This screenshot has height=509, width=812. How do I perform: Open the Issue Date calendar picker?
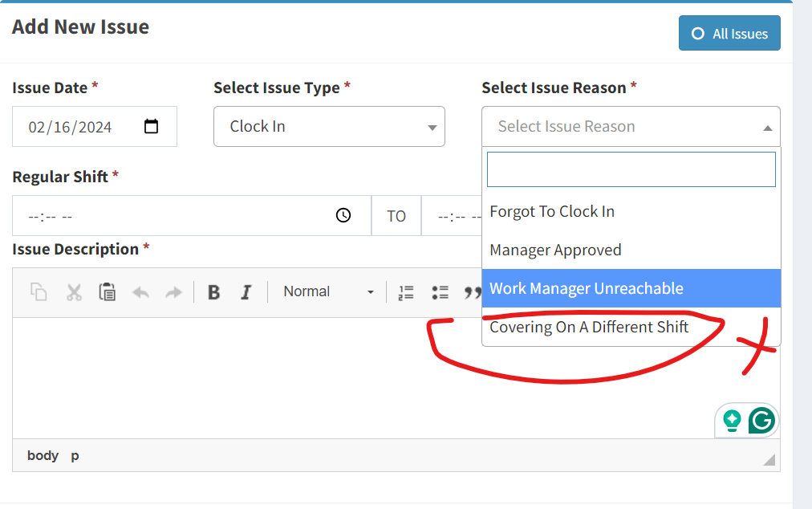151,127
